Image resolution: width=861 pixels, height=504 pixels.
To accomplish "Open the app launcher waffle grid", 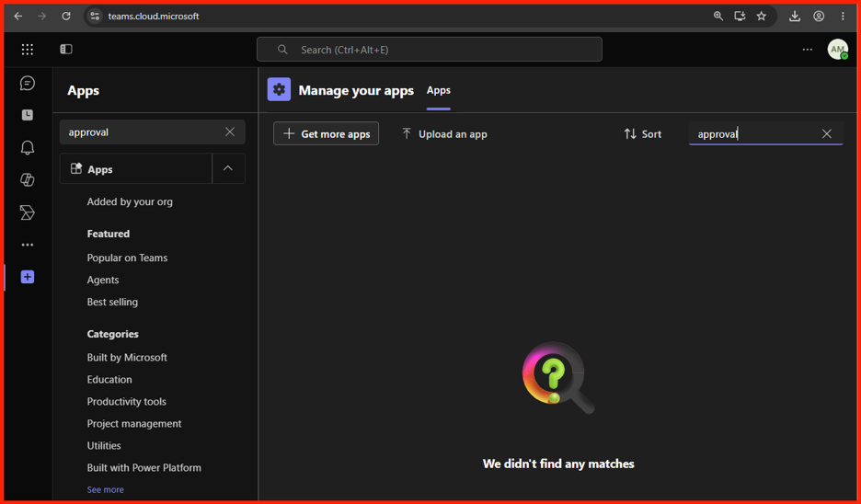I will point(27,50).
